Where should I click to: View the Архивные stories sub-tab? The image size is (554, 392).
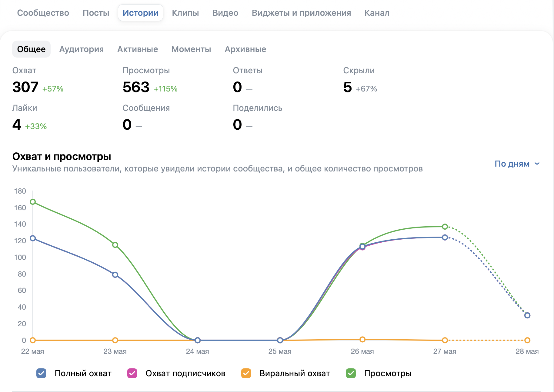[245, 49]
